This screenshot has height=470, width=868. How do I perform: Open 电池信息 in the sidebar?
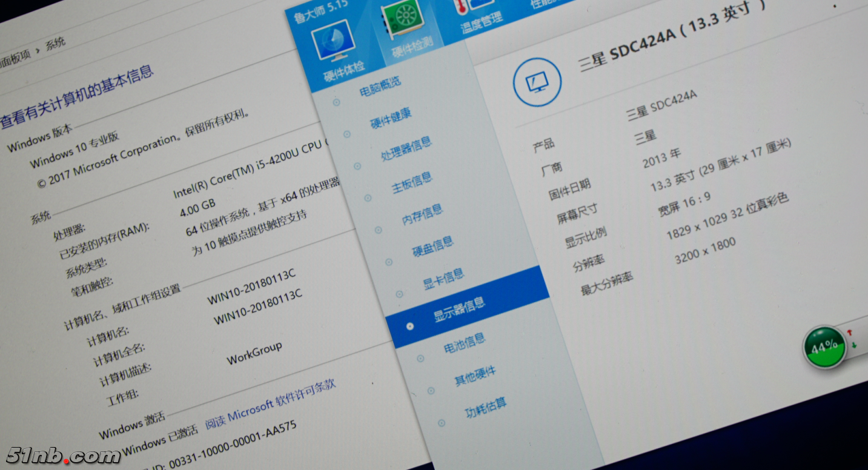[x=464, y=343]
